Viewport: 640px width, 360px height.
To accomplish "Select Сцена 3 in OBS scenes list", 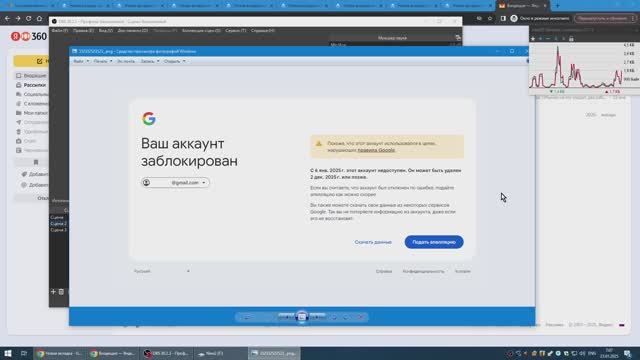I will (x=58, y=230).
